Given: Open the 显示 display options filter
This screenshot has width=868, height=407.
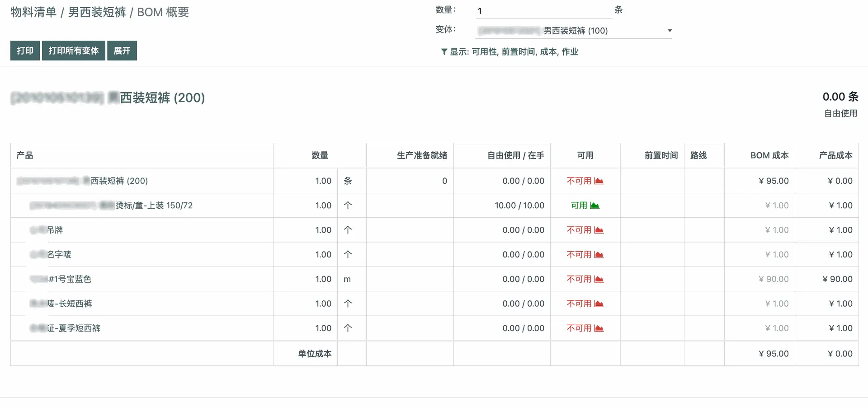Looking at the screenshot, I should pyautogui.click(x=514, y=52).
